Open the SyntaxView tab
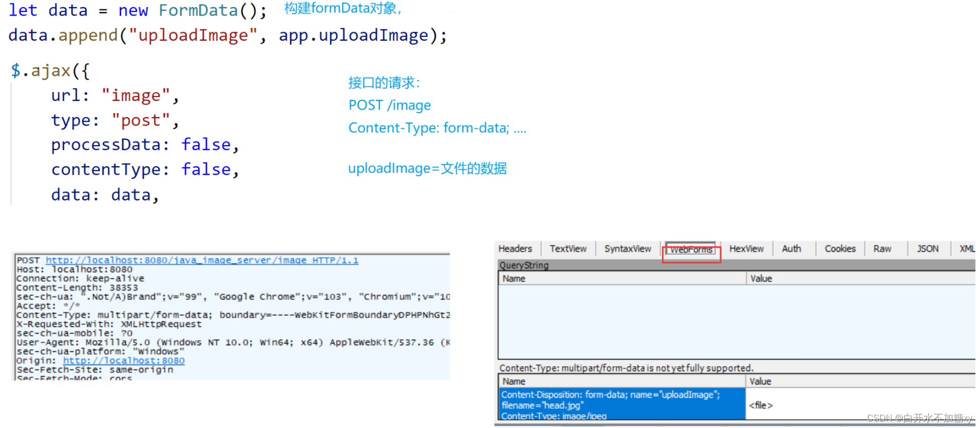980x428 pixels. [628, 249]
